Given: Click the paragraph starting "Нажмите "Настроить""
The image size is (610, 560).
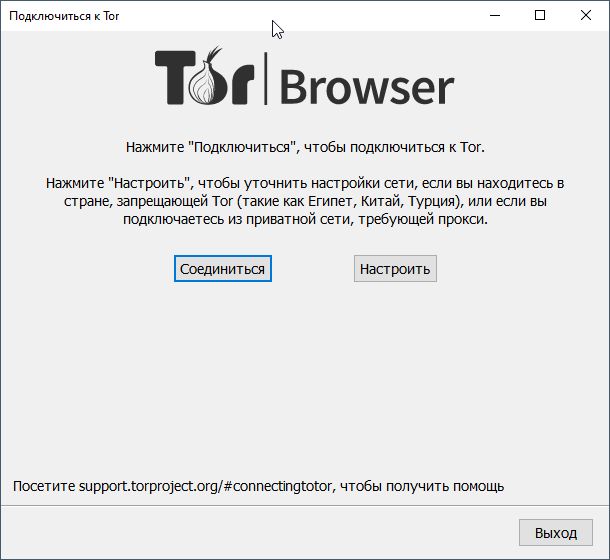Looking at the screenshot, I should [x=305, y=201].
